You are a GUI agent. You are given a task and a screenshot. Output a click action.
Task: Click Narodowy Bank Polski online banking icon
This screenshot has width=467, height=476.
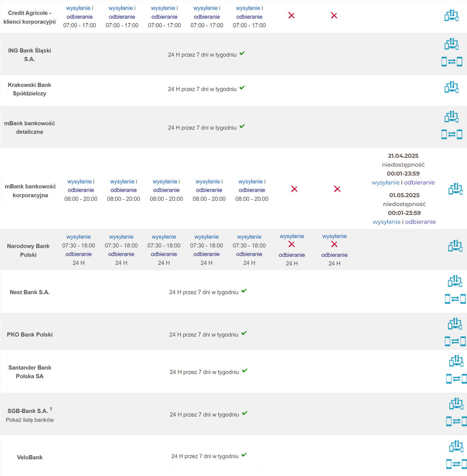(455, 246)
